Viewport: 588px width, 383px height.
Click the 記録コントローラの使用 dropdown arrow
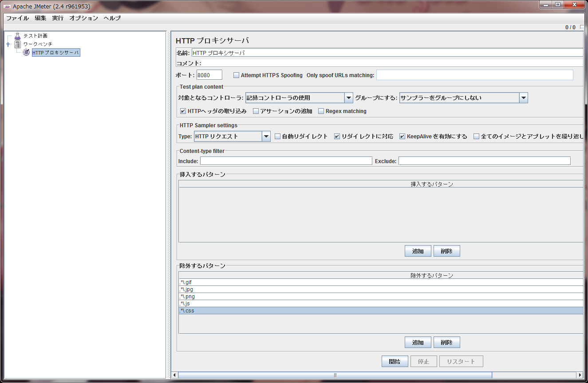(x=349, y=98)
